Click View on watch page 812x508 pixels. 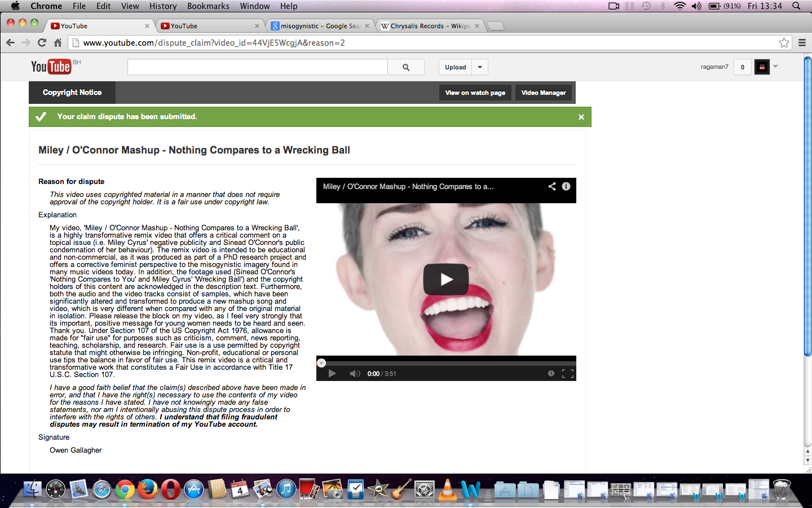click(x=475, y=93)
